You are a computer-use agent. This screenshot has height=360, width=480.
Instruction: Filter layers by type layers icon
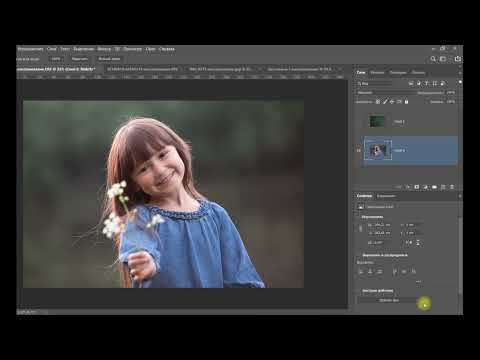[427, 83]
